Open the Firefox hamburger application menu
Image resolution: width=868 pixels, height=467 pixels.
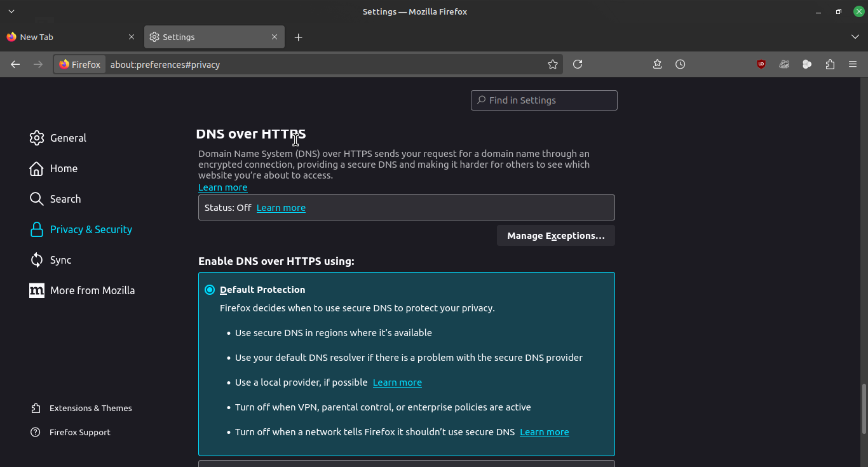pyautogui.click(x=853, y=64)
